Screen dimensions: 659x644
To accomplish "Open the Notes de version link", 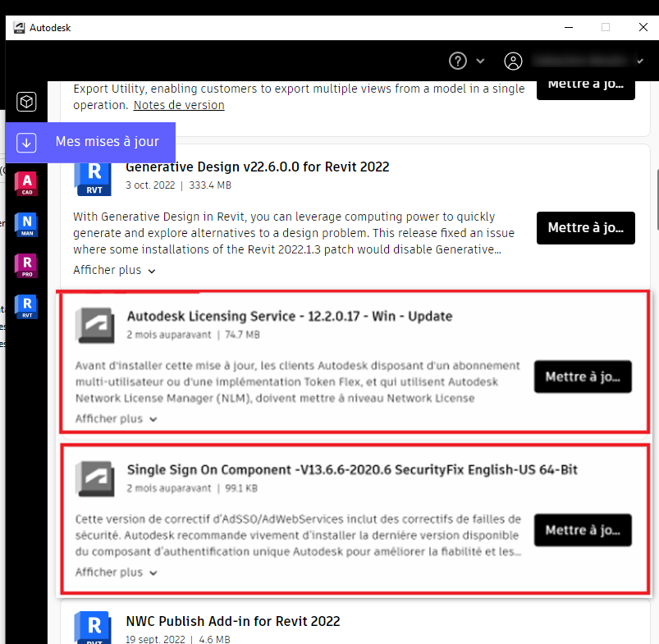I will tap(179, 105).
